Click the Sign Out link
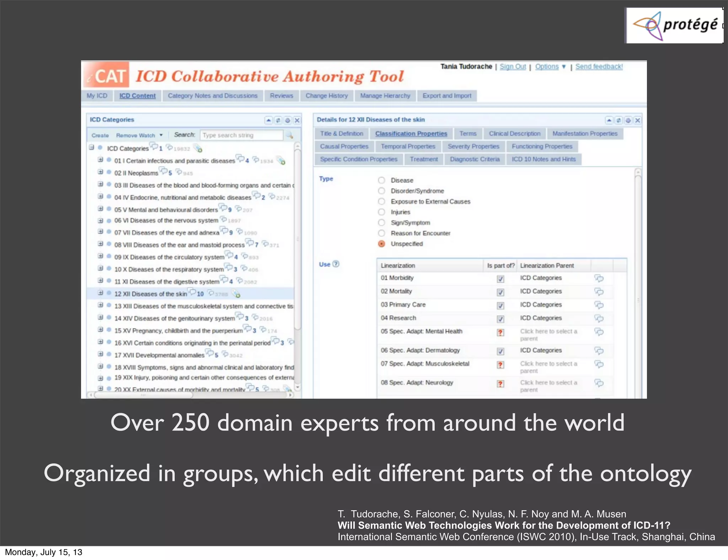 click(513, 67)
